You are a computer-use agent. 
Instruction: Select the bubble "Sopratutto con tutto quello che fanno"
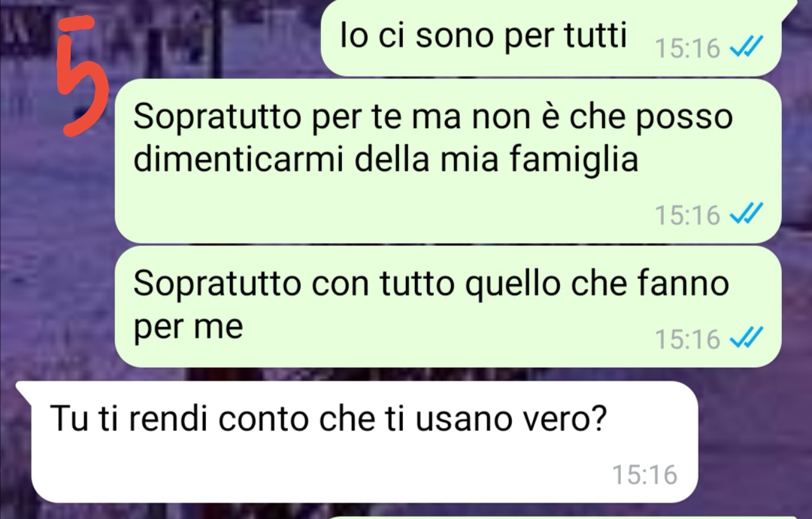(448, 306)
